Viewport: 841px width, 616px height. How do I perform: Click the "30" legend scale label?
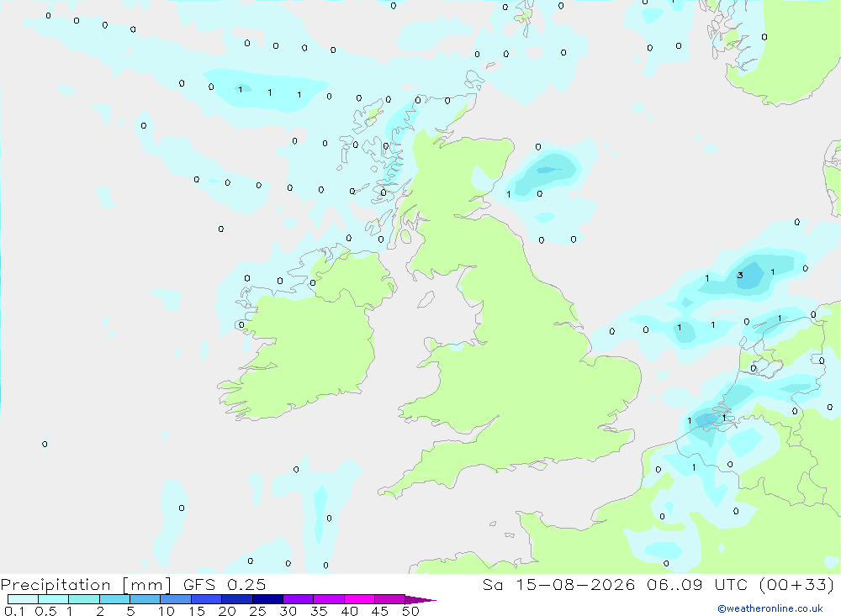click(288, 611)
